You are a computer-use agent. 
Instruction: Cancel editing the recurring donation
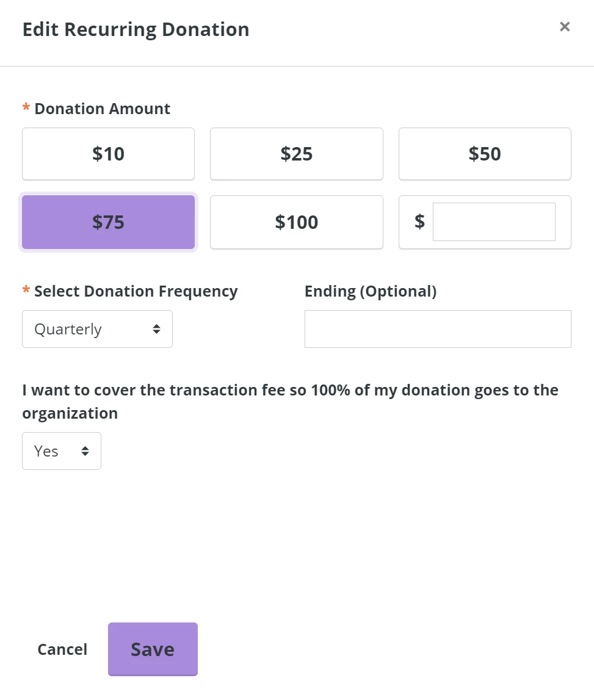[62, 649]
